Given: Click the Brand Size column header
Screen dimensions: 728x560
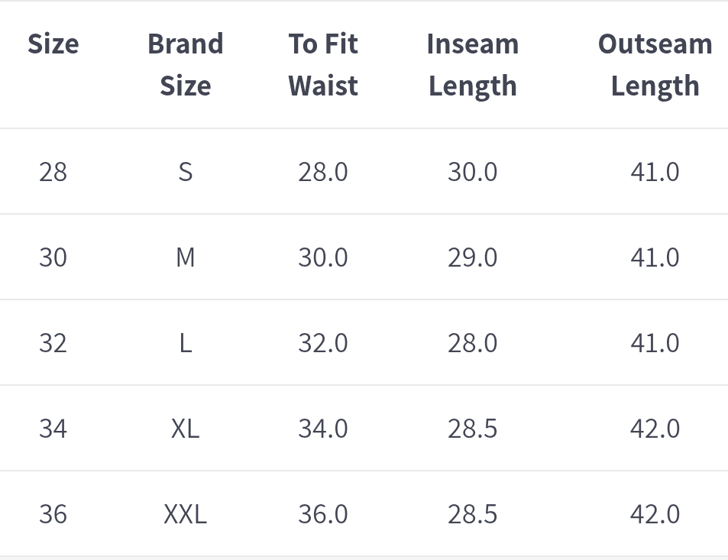Looking at the screenshot, I should point(185,65).
